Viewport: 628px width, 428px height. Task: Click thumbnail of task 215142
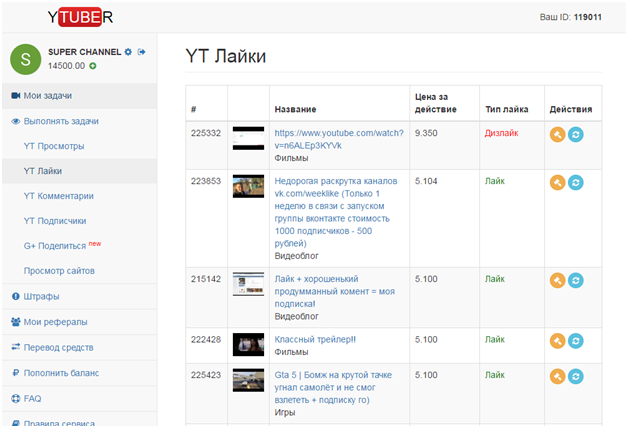tap(248, 284)
